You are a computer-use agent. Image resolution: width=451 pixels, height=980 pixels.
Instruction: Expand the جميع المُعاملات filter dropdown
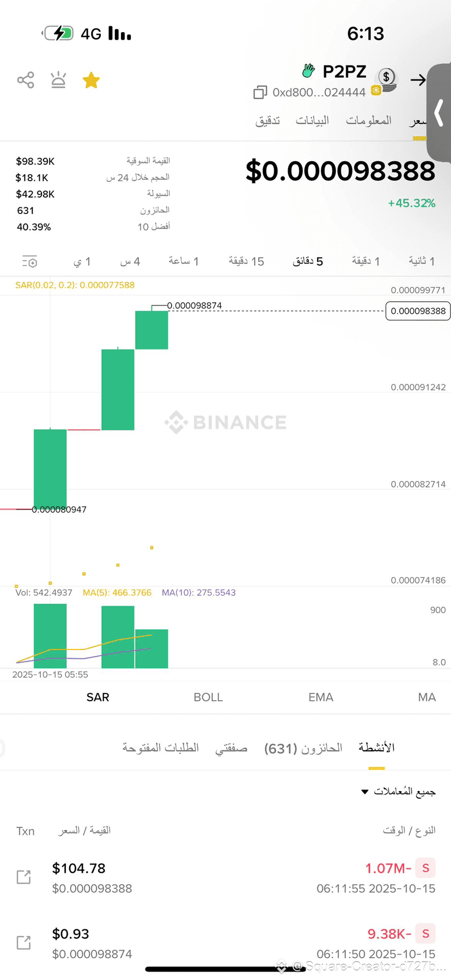(x=398, y=792)
